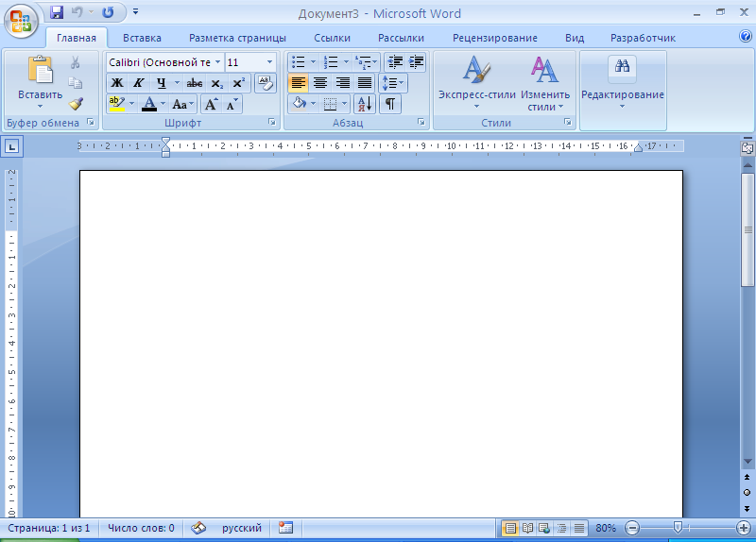Undo the last action

click(77, 12)
